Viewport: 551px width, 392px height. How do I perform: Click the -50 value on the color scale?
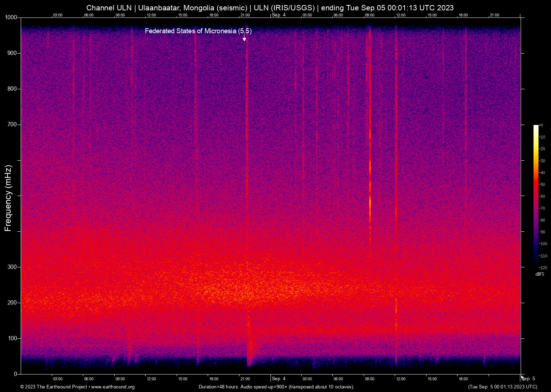tap(542, 185)
